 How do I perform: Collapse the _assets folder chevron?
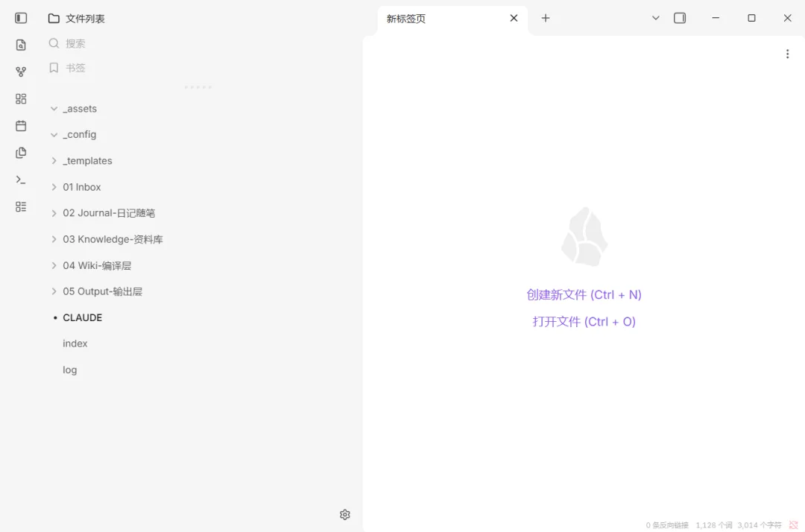(54, 109)
